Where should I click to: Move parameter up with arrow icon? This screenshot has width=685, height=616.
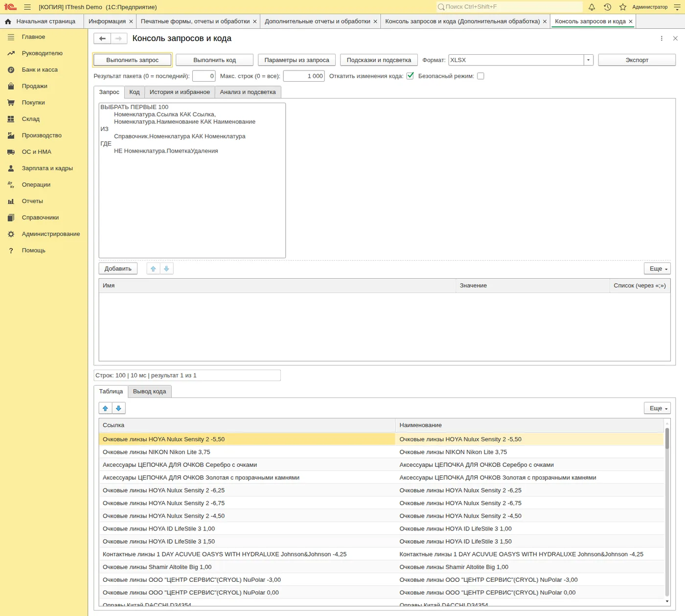pyautogui.click(x=153, y=268)
